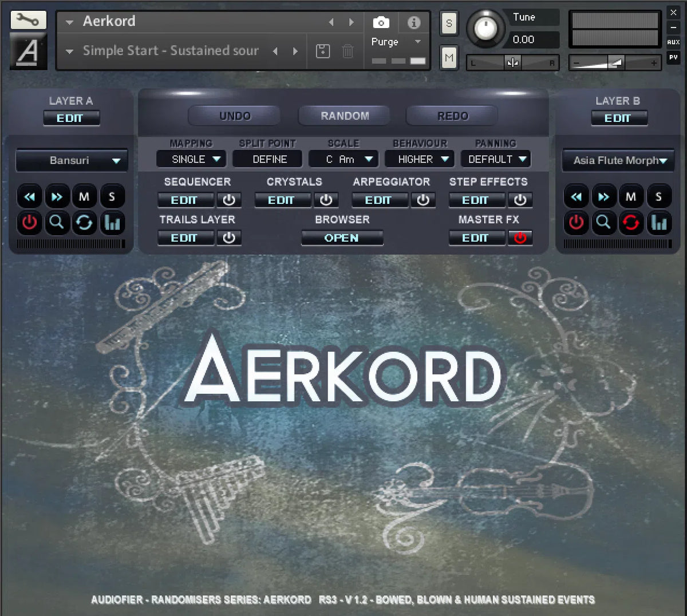687x616 pixels.
Task: Toggle power for the Arpeggiator
Action: click(424, 200)
